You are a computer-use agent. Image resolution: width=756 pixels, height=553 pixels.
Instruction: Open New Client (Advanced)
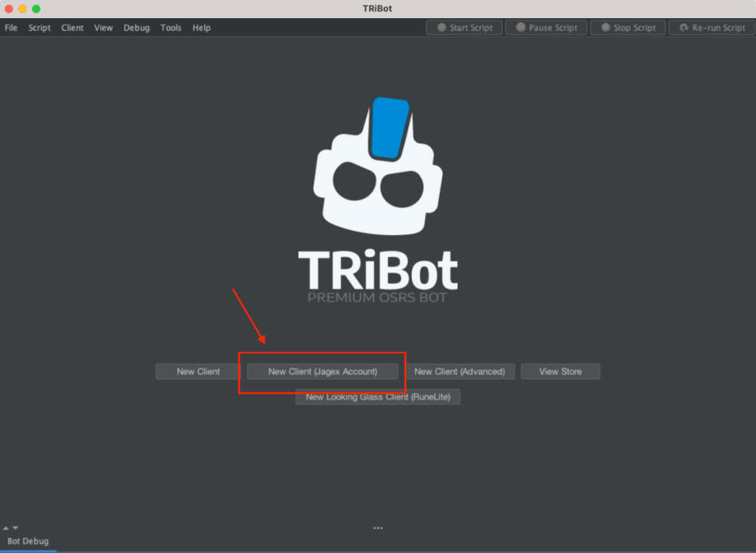click(460, 371)
